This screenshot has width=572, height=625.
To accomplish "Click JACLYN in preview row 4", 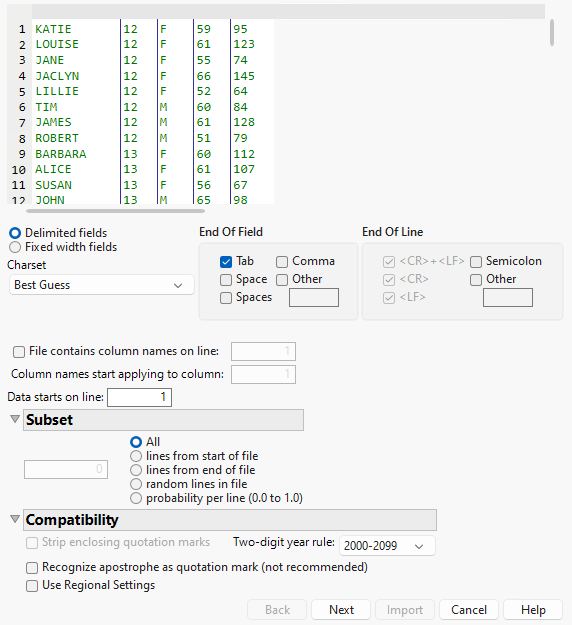I will 57,76.
